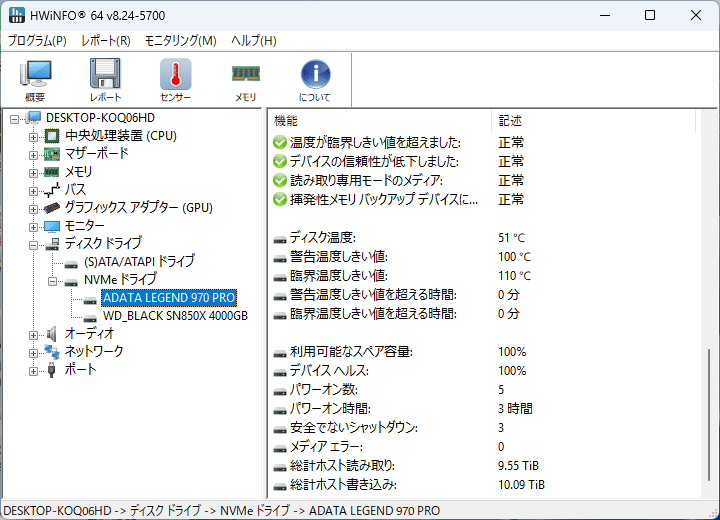Open the について info icon
Image resolution: width=720 pixels, height=520 pixels.
pyautogui.click(x=315, y=80)
